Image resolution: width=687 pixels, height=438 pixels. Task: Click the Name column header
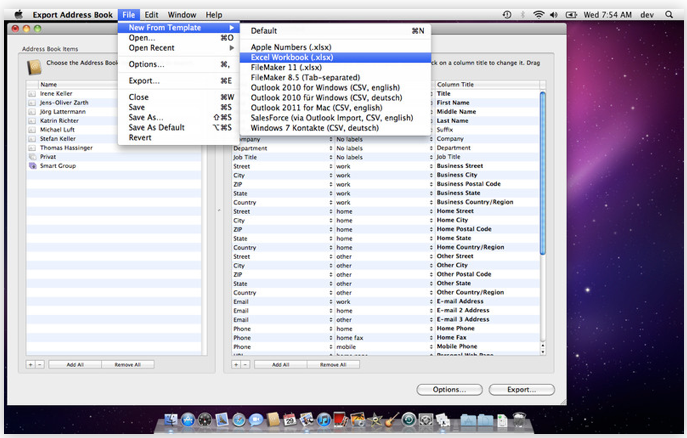[77, 84]
